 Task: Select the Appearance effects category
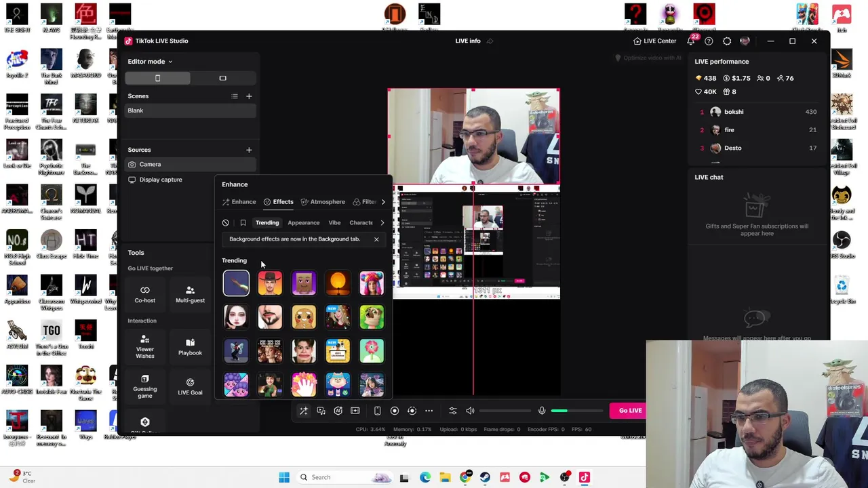(x=303, y=222)
